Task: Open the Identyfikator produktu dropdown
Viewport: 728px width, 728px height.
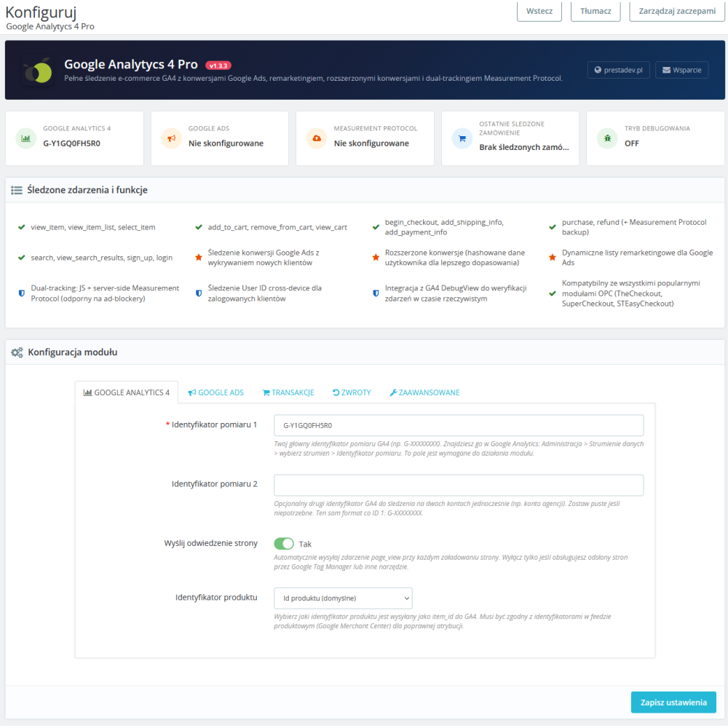Action: click(343, 598)
